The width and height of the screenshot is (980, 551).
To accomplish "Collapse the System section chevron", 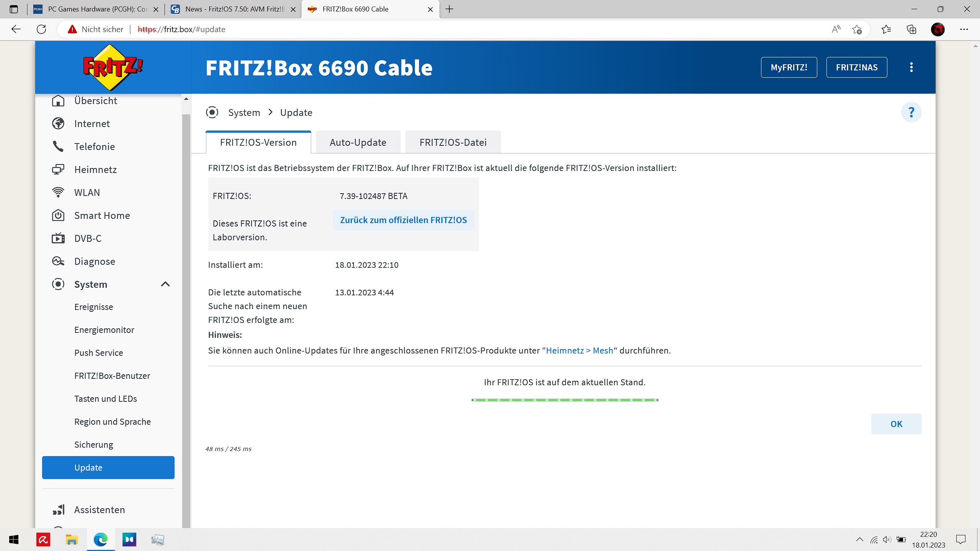I will point(165,284).
